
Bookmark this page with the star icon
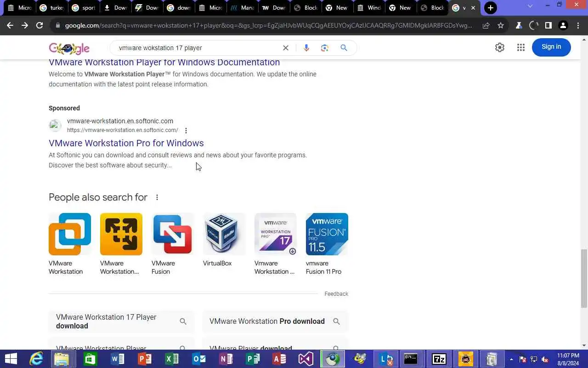click(501, 26)
